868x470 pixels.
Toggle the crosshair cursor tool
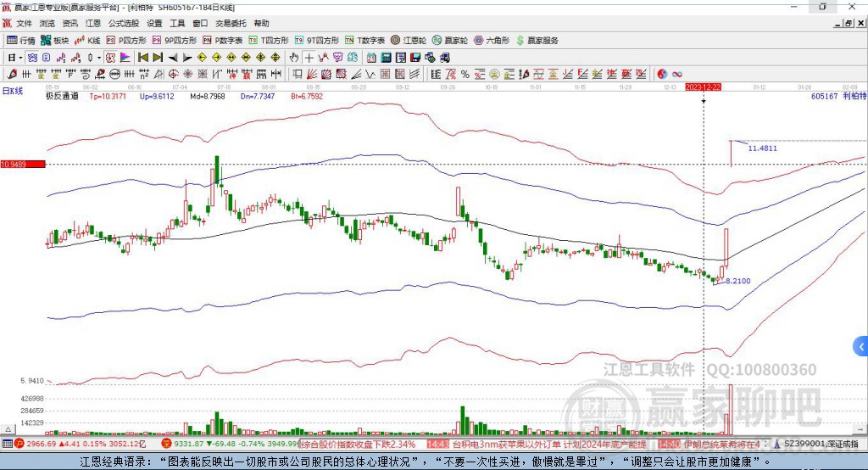[x=309, y=58]
